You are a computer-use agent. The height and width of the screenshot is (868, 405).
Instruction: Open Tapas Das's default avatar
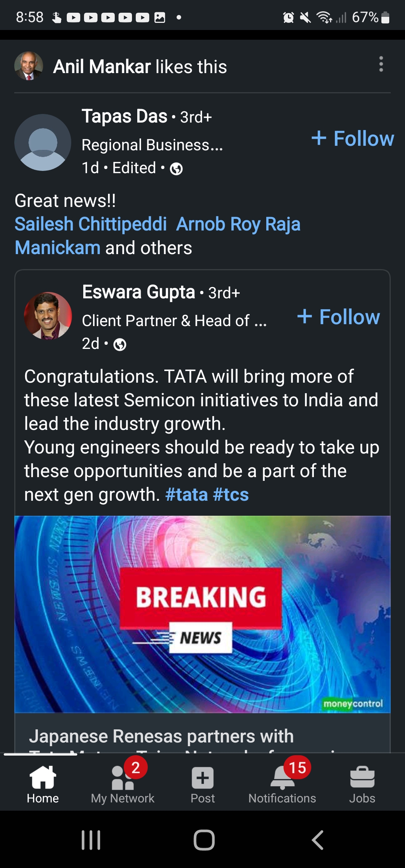coord(43,142)
